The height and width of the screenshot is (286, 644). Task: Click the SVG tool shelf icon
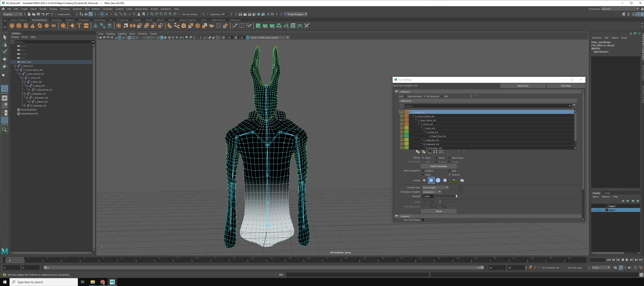(x=86, y=26)
